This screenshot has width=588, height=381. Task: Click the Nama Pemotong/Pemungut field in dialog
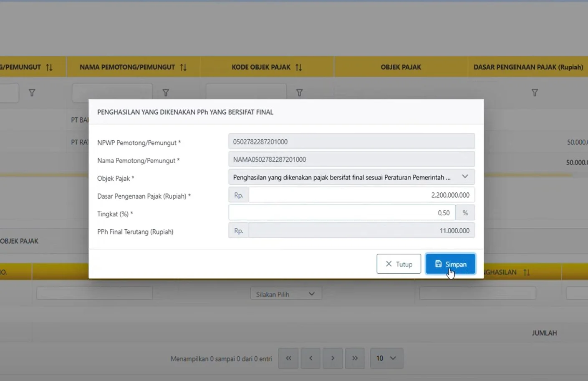click(351, 159)
